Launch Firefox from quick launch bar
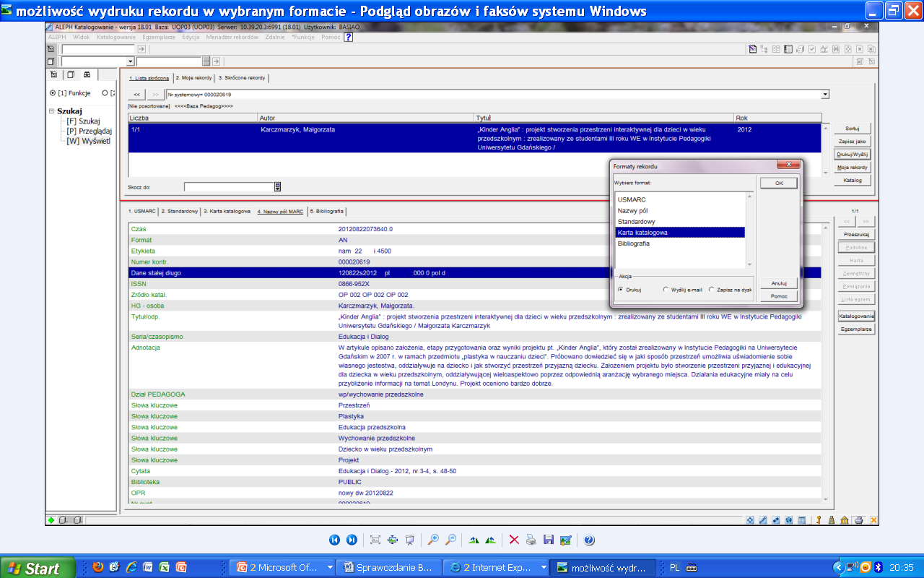 click(98, 567)
